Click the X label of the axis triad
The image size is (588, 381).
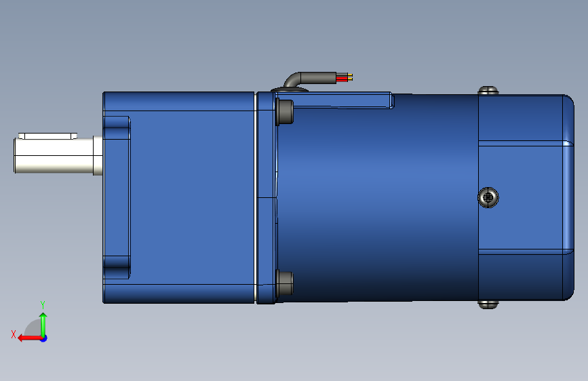click(x=14, y=334)
